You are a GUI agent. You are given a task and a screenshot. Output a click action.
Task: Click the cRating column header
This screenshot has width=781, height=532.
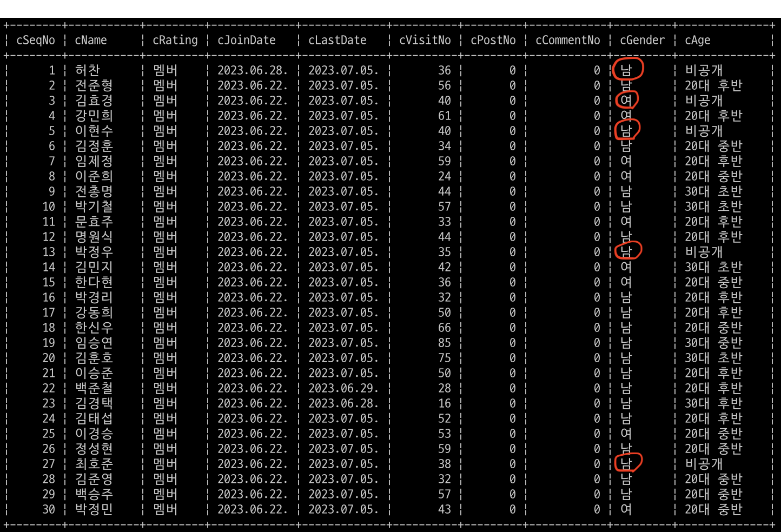(175, 41)
